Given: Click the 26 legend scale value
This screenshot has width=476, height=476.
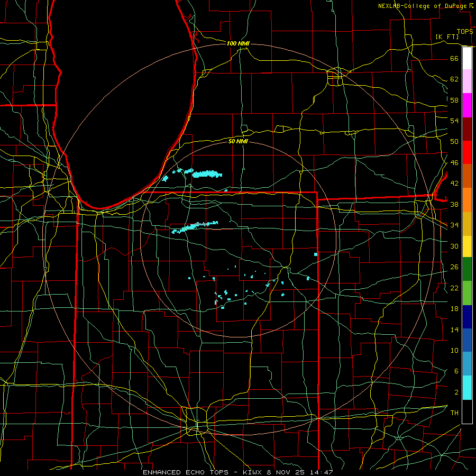Looking at the screenshot, I should [x=454, y=267].
